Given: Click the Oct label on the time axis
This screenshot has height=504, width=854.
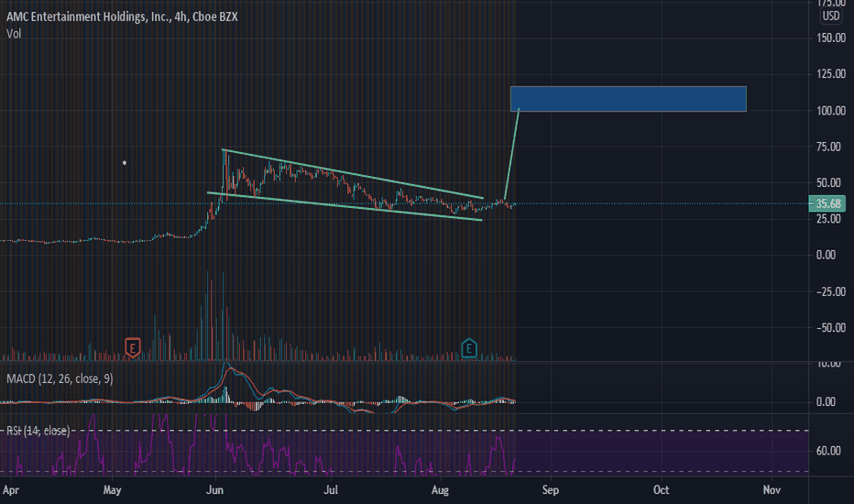Looking at the screenshot, I should pos(662,490).
